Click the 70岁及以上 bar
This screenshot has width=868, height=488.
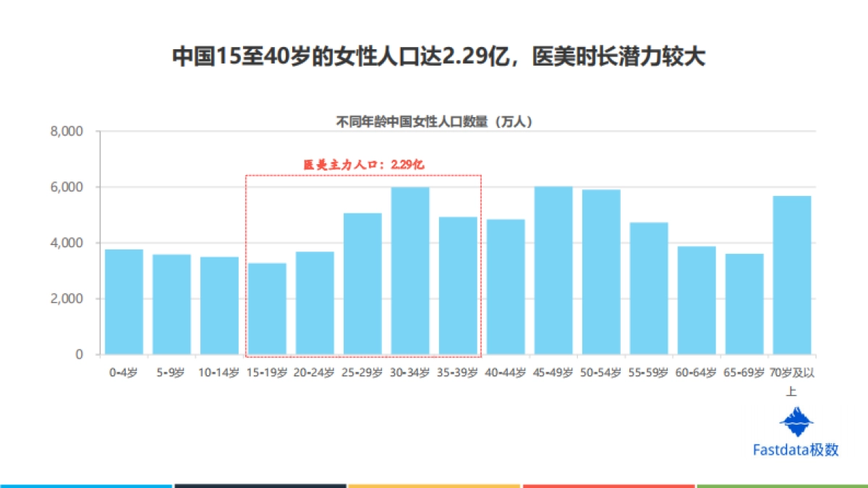pos(791,275)
